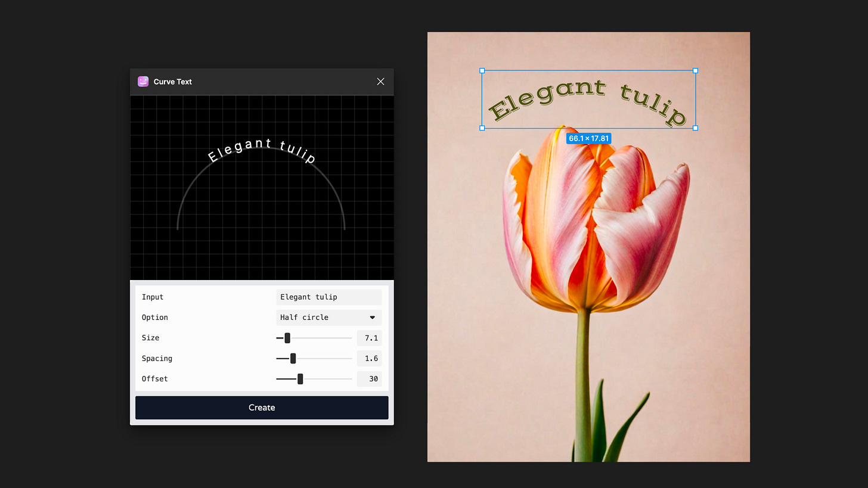Viewport: 868px width, 488px height.
Task: Click the Curve Text title label
Action: click(172, 82)
